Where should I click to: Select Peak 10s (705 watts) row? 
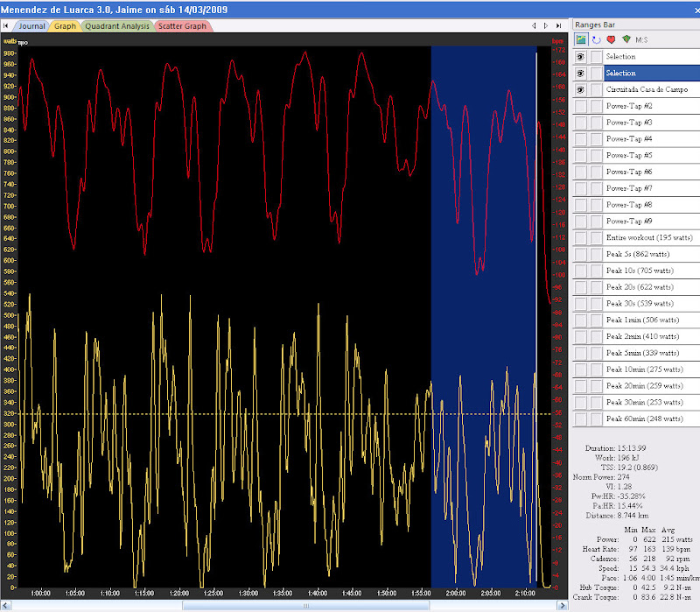[x=652, y=271]
